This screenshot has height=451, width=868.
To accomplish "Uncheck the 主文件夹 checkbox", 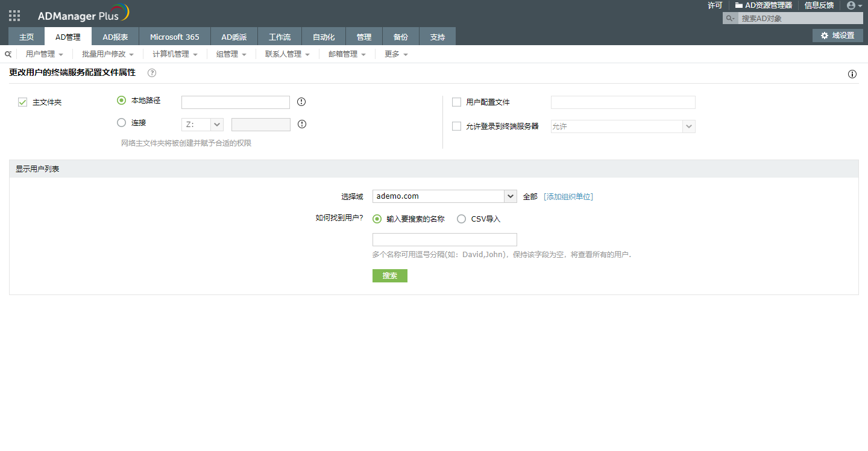I will coord(23,102).
